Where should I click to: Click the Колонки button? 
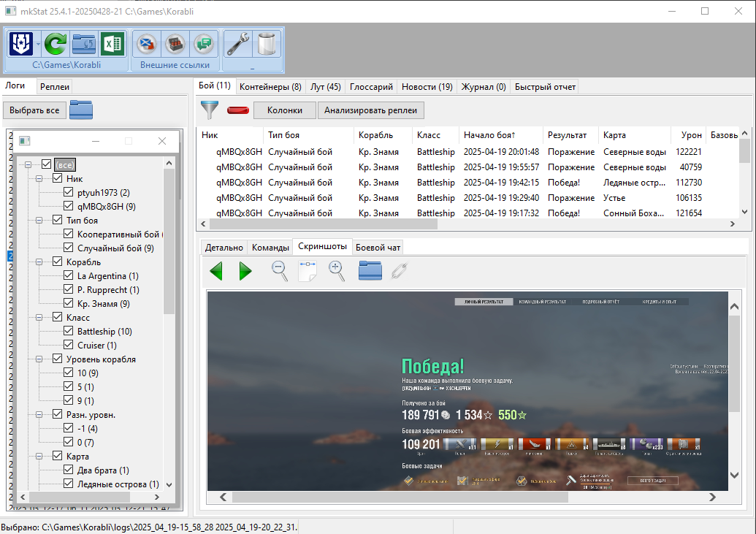(285, 110)
